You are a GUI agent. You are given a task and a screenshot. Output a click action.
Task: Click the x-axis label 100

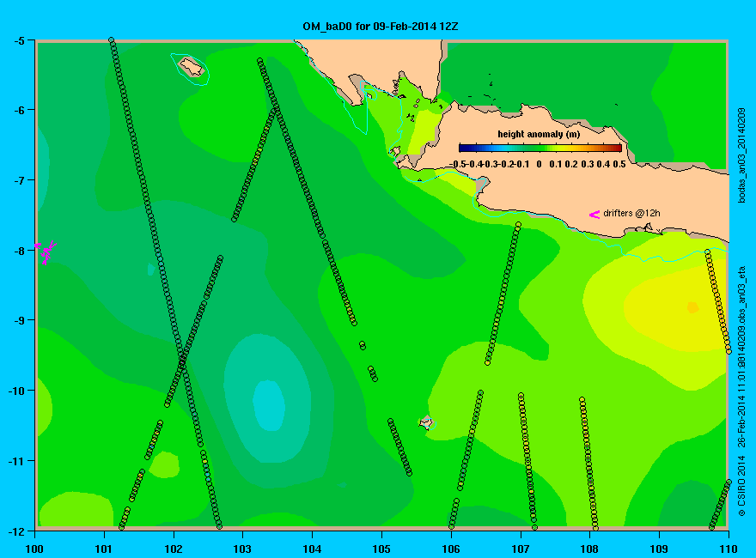tap(34, 549)
